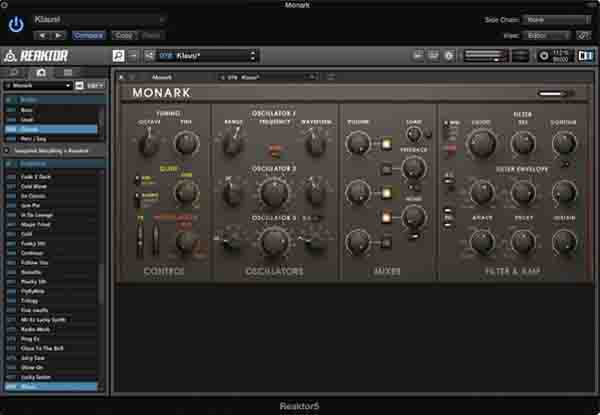
Task: Switch to the middle sidebar tab icon
Action: click(41, 72)
